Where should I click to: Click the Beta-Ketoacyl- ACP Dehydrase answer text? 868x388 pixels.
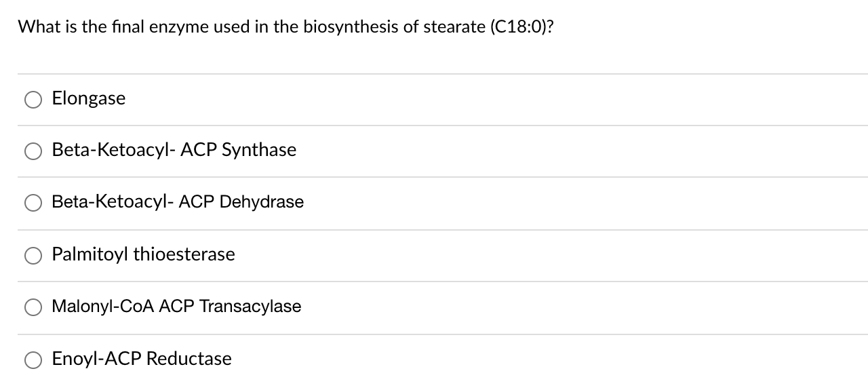[178, 202]
